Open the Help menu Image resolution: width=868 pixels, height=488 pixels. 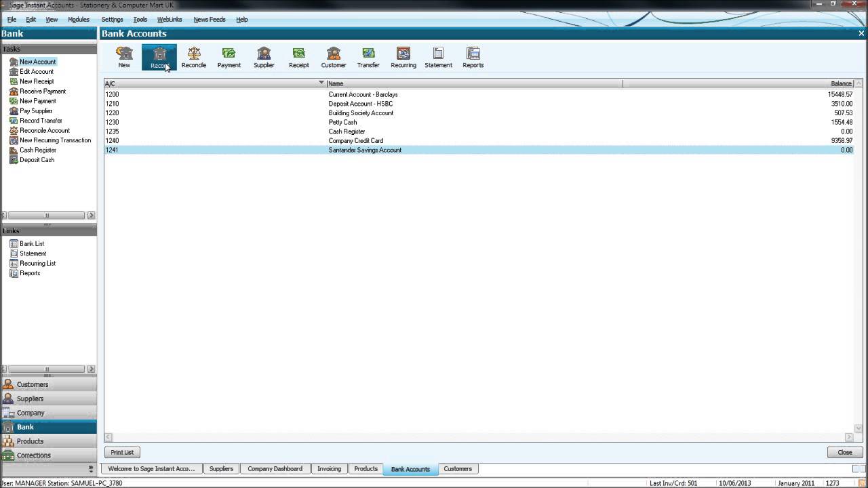pos(242,20)
